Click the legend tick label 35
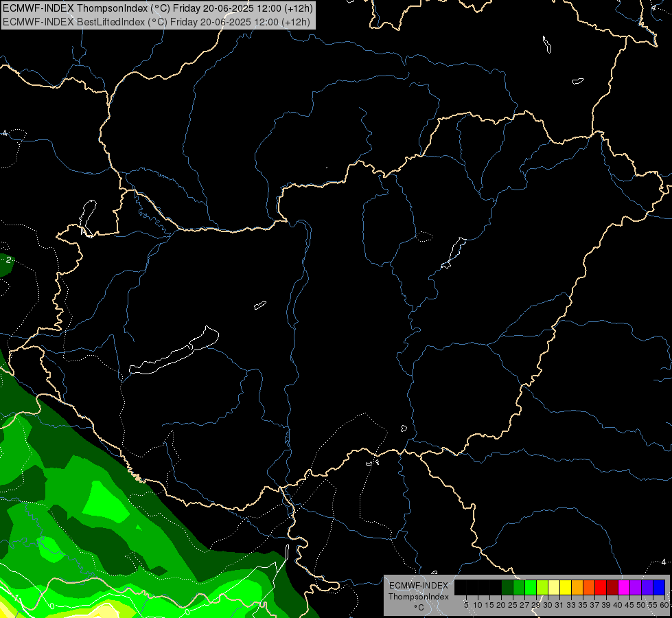Screen dimensions: 672x618 583,605
